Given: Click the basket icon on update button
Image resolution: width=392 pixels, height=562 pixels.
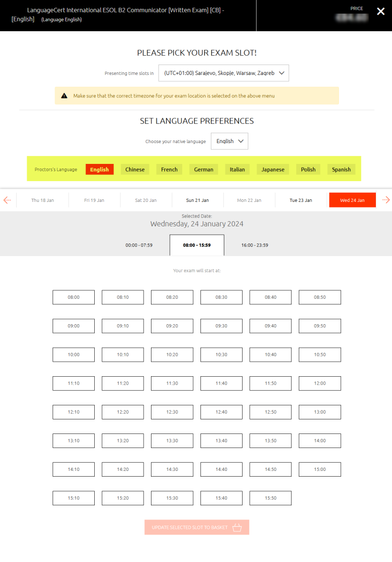Looking at the screenshot, I should point(237,527).
